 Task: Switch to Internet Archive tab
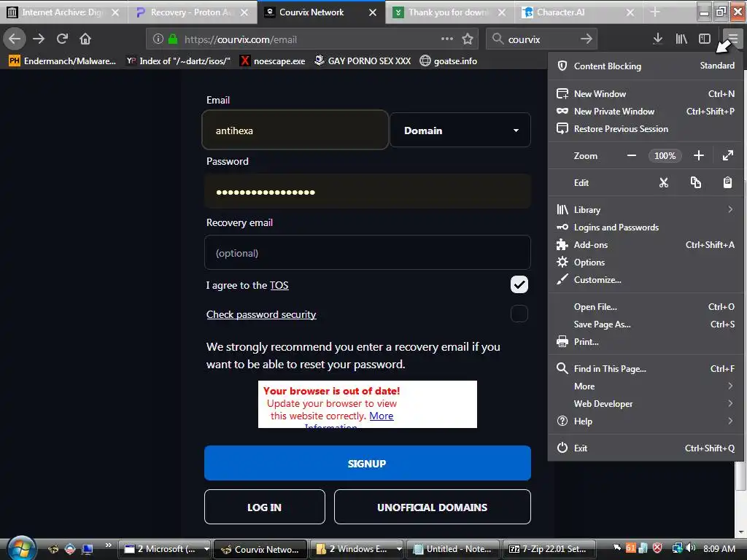click(x=64, y=12)
